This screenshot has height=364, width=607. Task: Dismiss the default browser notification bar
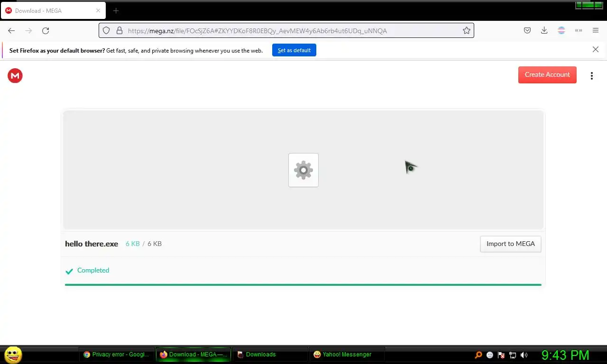pos(596,49)
